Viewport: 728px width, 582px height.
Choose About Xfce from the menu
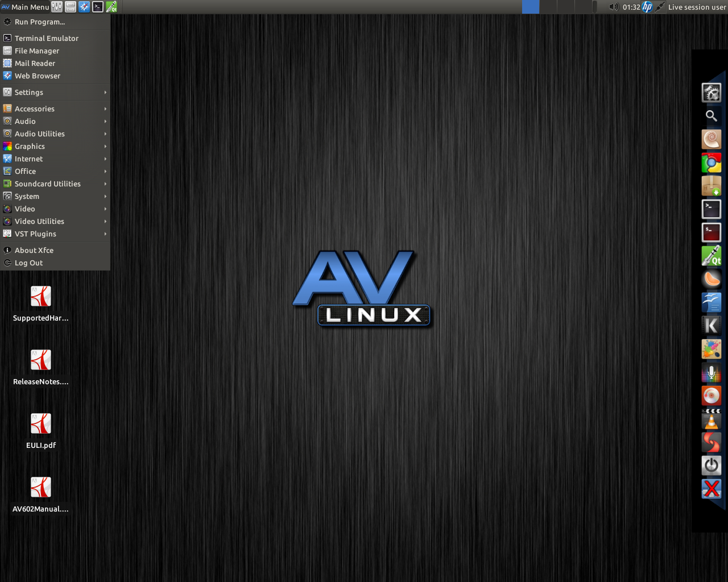pos(55,250)
